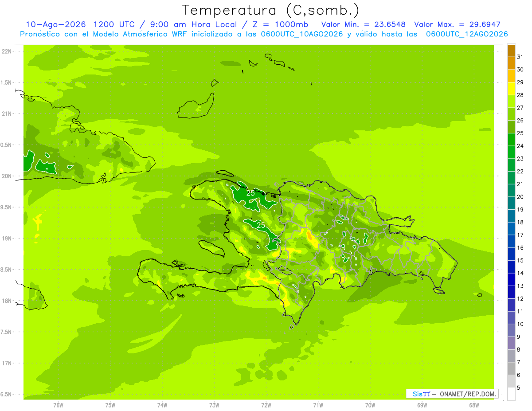Image resolution: width=532 pixels, height=411 pixels.
Task: Click the "22N" latitude tick label
Action: pyautogui.click(x=8, y=51)
